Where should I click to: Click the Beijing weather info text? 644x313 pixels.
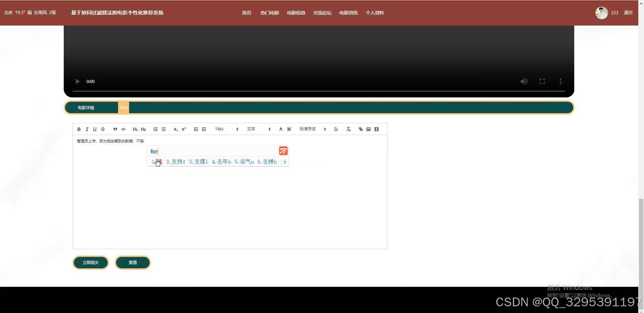[30, 13]
